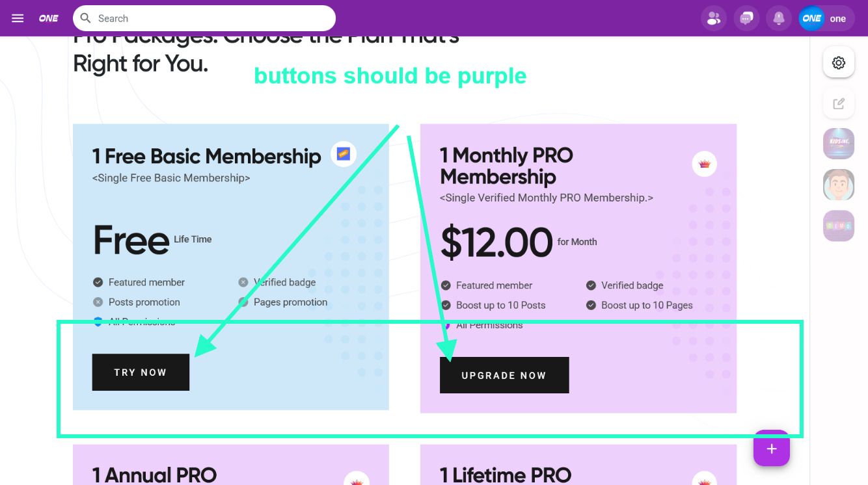Click the search magnifier icon
Image resolution: width=868 pixels, height=485 pixels.
click(86, 18)
